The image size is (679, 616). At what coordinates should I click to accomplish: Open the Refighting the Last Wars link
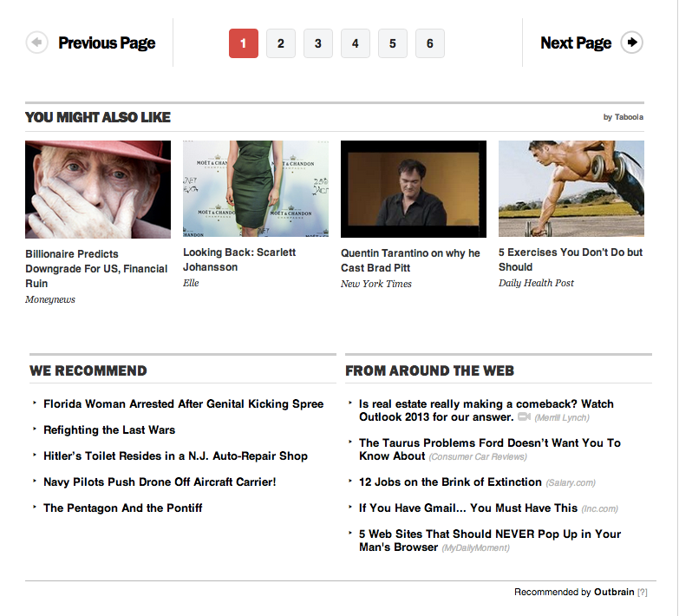click(x=109, y=430)
